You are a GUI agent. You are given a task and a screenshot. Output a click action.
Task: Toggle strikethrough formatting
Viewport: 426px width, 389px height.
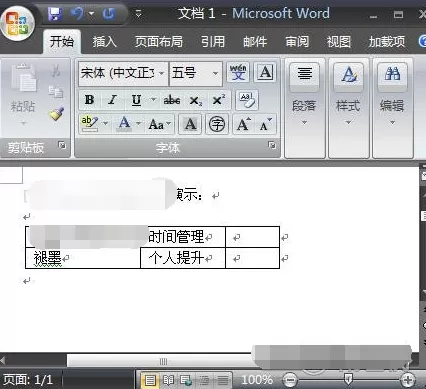pyautogui.click(x=172, y=100)
